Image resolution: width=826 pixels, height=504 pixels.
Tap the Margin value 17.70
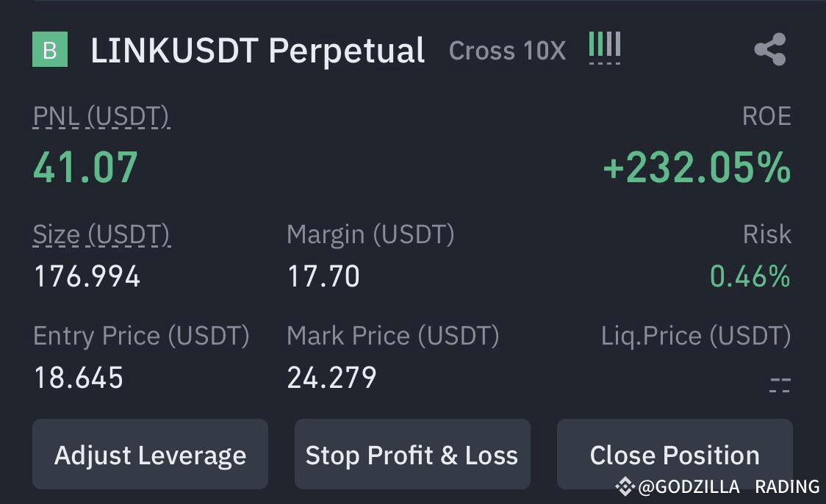pyautogui.click(x=323, y=276)
